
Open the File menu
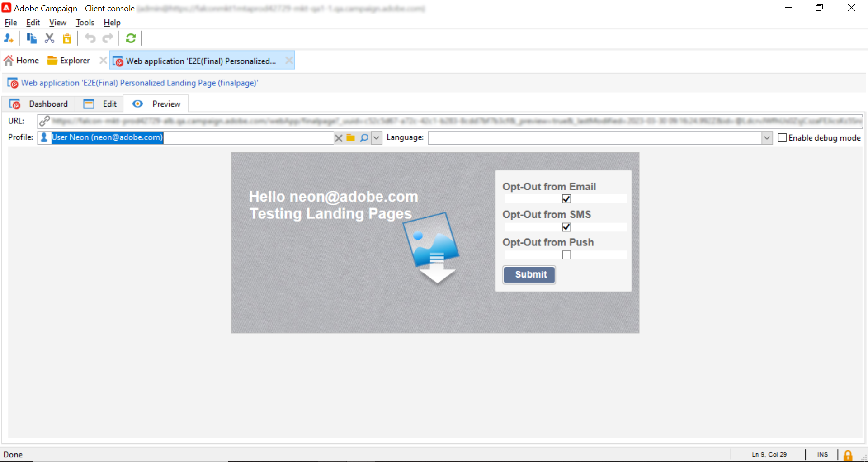(x=11, y=23)
